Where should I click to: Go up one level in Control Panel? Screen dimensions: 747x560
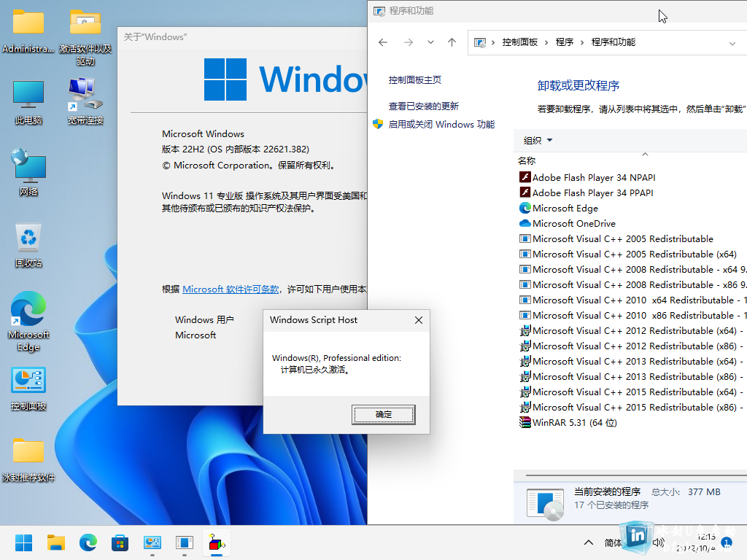point(452,42)
